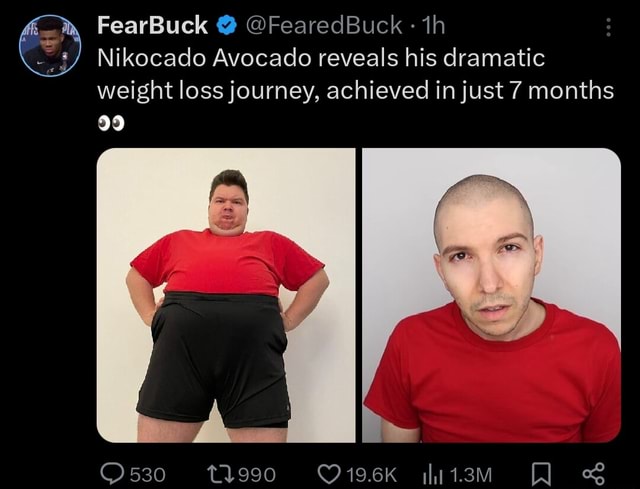Share the tweet via share icon
The image size is (640, 489).
593,474
